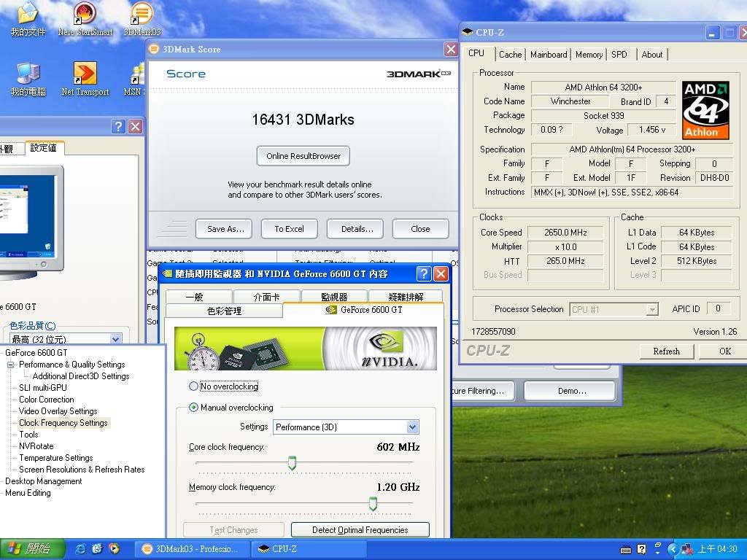Image resolution: width=747 pixels, height=560 pixels.
Task: Click the To Excel button
Action: pos(289,229)
